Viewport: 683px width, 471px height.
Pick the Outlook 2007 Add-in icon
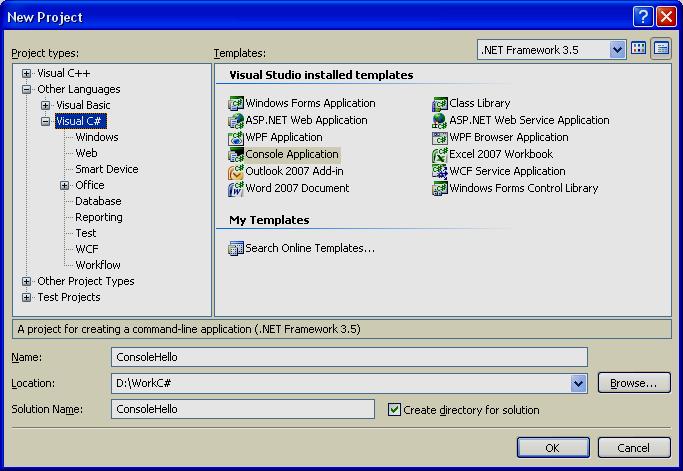(236, 171)
